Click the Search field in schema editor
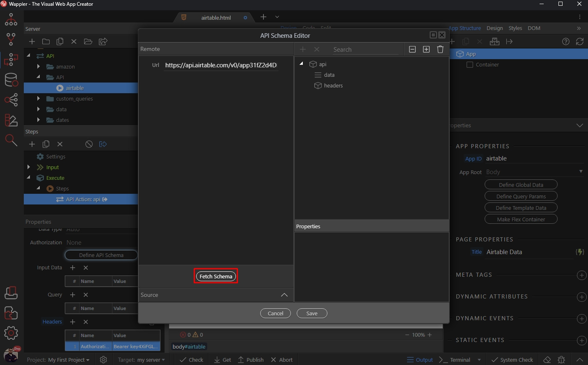 365,49
